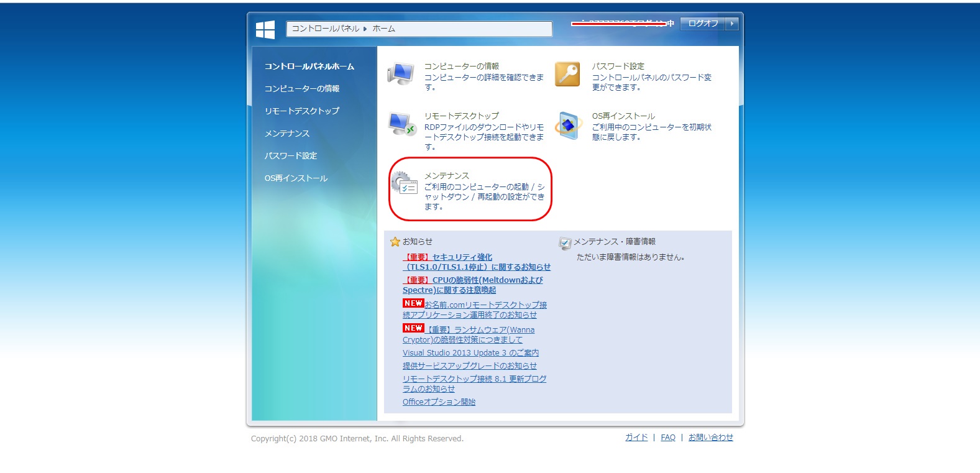
Task: Expand the arrow next to ログオフ
Action: click(x=732, y=24)
